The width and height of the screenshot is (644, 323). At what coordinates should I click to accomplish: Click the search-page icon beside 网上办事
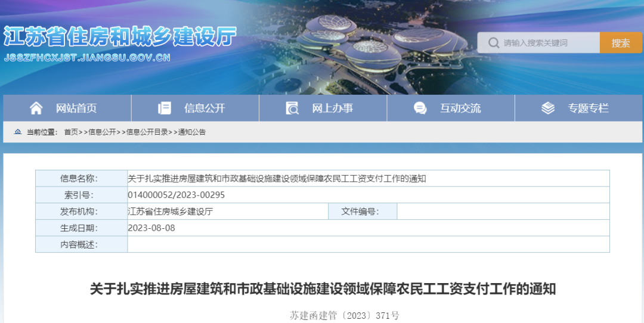pyautogui.click(x=292, y=108)
